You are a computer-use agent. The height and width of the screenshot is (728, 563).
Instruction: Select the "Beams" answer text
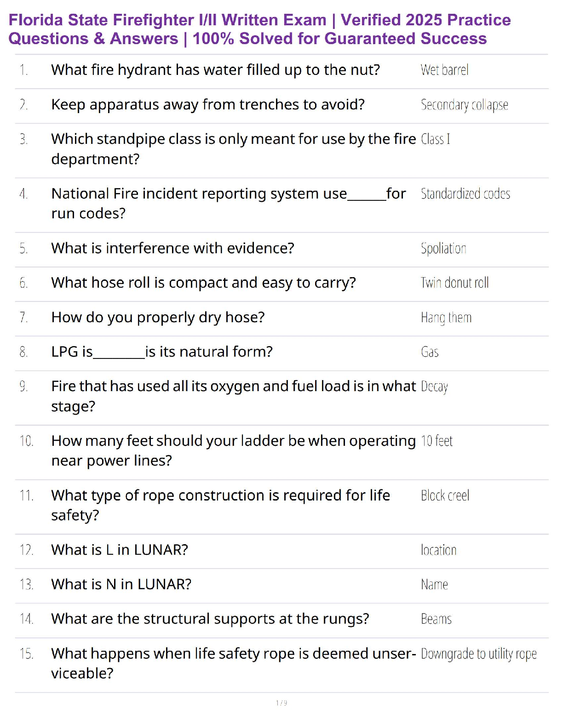pyautogui.click(x=436, y=619)
